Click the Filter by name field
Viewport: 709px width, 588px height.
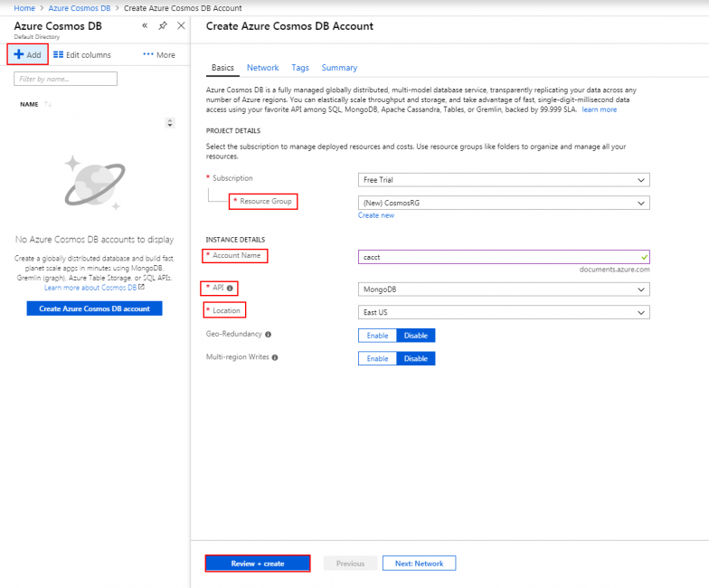(x=66, y=80)
